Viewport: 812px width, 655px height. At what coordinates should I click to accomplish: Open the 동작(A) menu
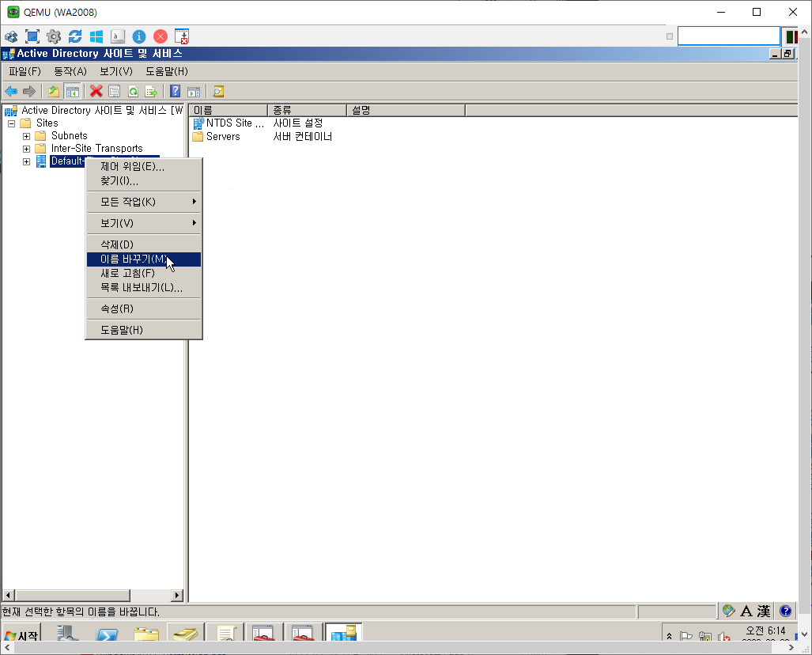(70, 71)
